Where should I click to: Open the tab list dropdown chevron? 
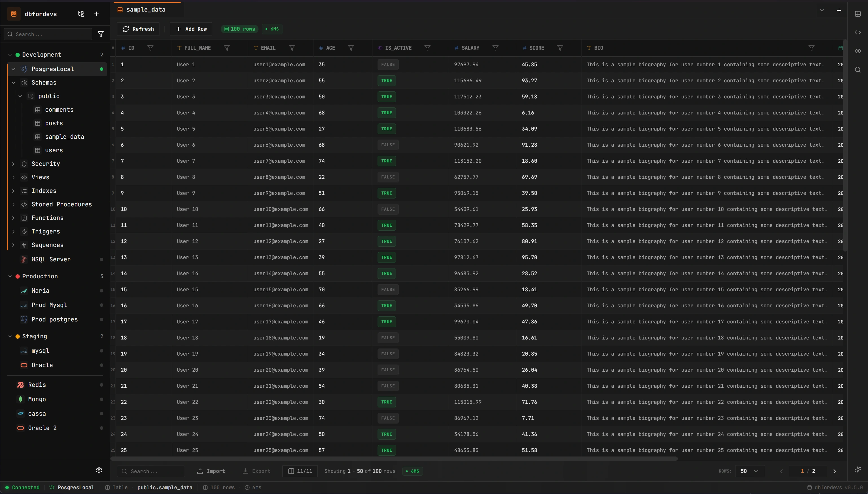tap(822, 10)
